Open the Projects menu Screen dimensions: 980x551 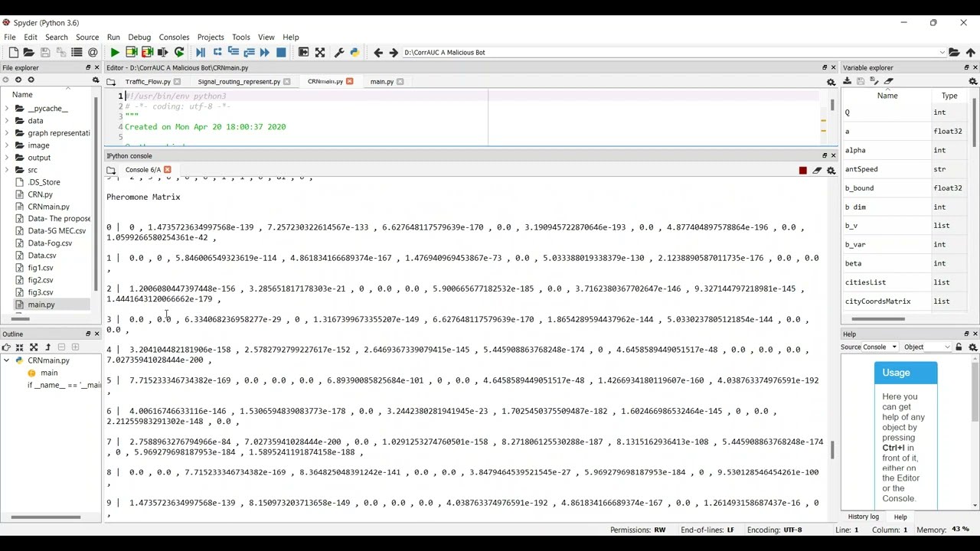[211, 37]
